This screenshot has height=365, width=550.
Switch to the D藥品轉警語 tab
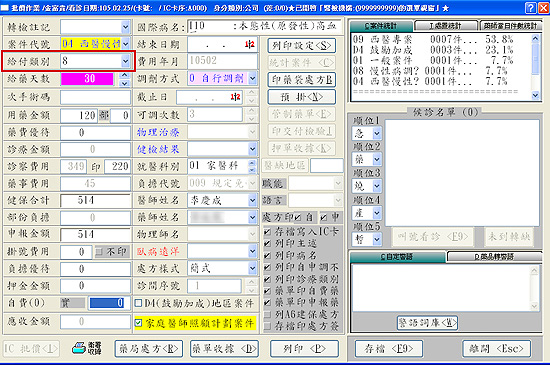(x=494, y=257)
